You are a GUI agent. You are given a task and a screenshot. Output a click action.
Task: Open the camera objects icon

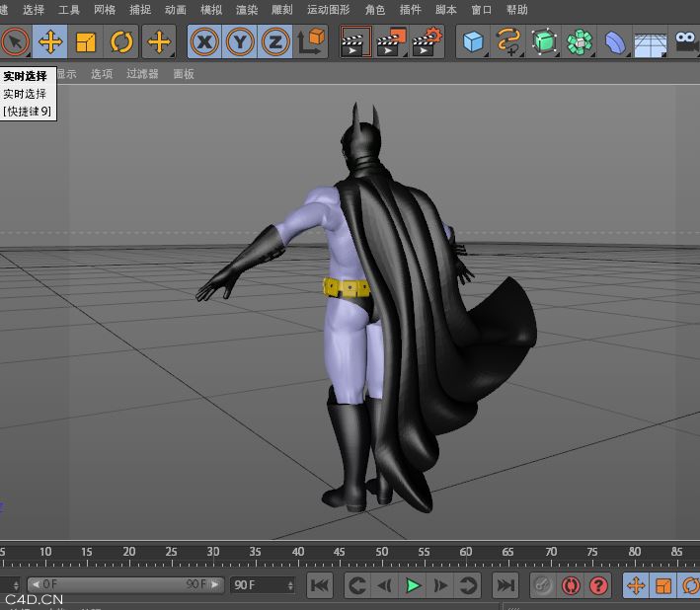pyautogui.click(x=686, y=42)
